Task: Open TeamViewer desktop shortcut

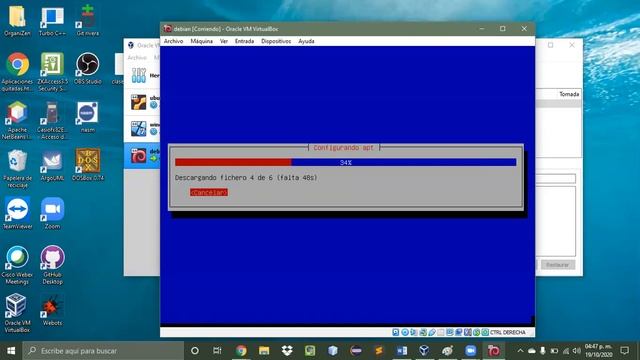Action: click(x=17, y=213)
